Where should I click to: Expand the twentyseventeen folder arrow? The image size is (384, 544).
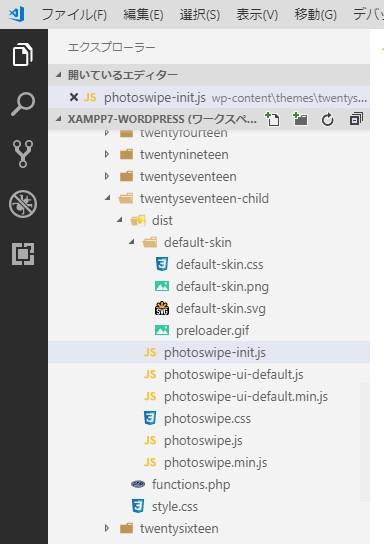pos(107,176)
